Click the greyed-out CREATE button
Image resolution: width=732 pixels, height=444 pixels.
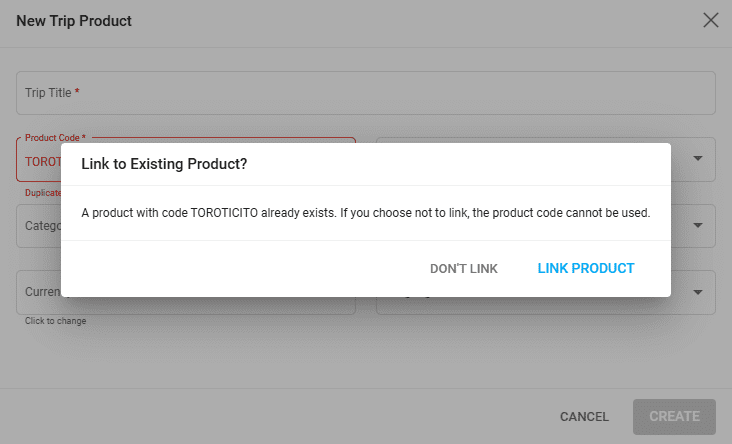pos(674,416)
